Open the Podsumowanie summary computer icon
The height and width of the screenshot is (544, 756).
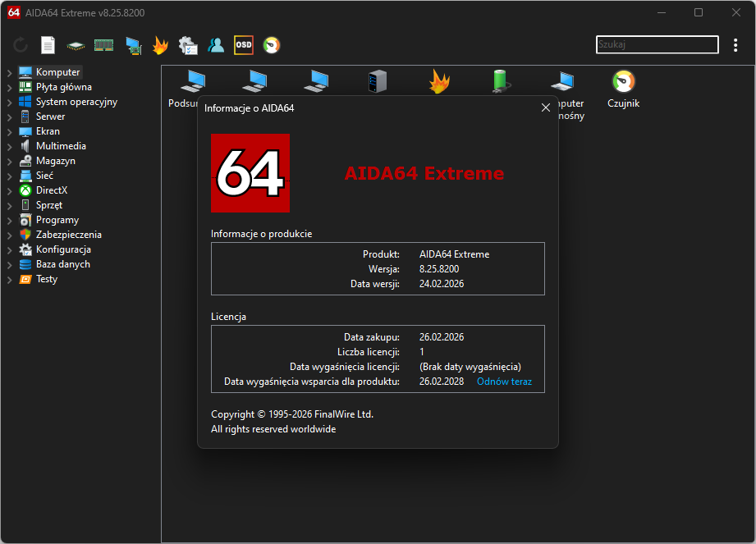click(x=193, y=81)
